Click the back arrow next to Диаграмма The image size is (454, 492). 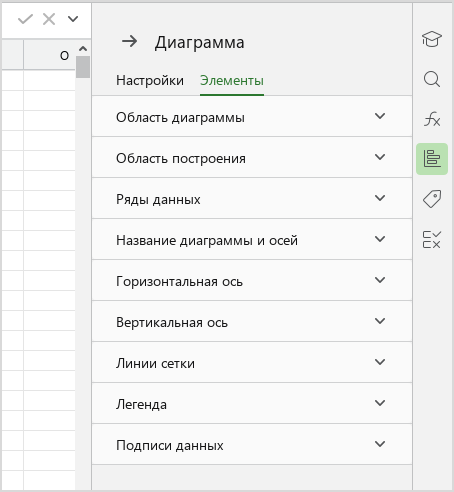pos(129,41)
